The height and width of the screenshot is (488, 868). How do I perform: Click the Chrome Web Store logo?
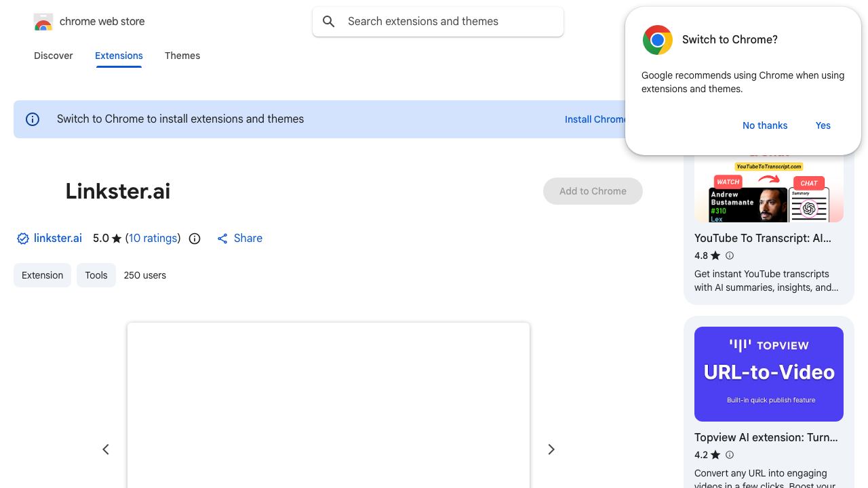point(43,22)
